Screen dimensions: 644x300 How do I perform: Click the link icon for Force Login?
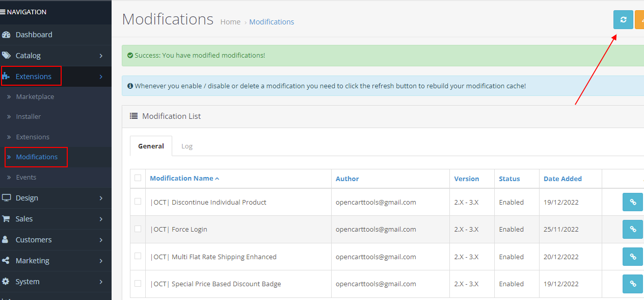[x=632, y=229]
